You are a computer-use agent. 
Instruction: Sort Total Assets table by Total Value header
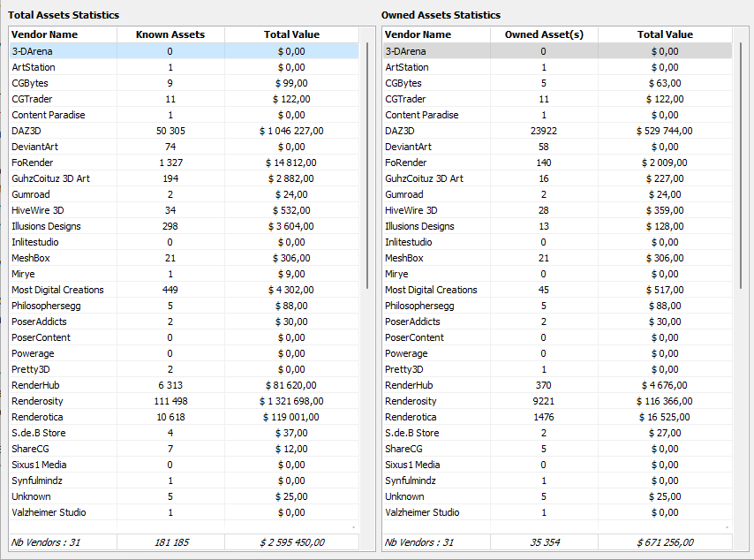pyautogui.click(x=291, y=34)
